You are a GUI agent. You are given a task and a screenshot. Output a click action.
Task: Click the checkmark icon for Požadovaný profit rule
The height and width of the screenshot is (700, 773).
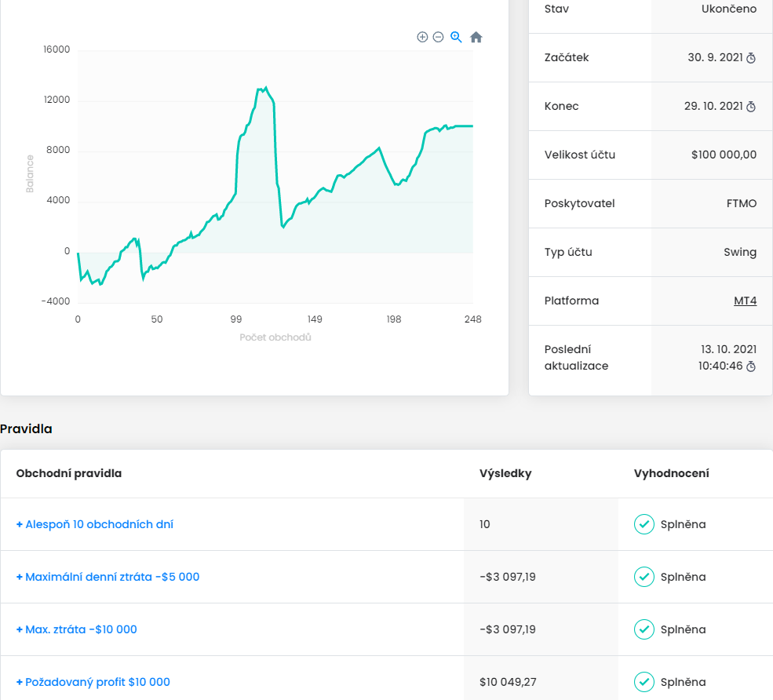pyautogui.click(x=644, y=682)
